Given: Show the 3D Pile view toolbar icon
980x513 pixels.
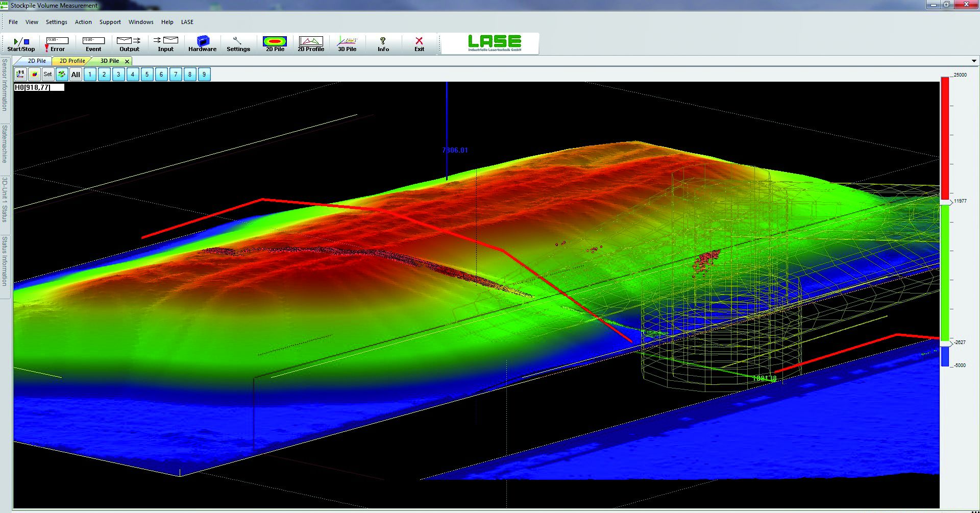Looking at the screenshot, I should [x=347, y=44].
